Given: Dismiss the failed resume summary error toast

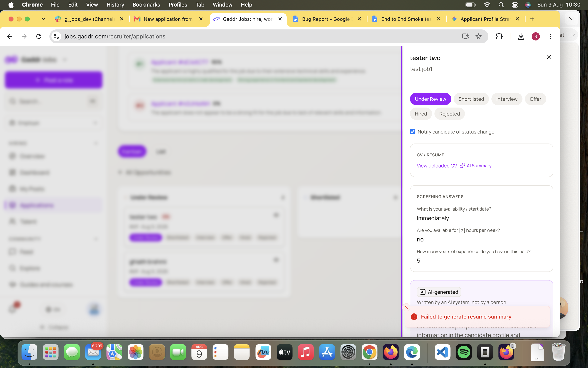Looking at the screenshot, I should (406, 307).
